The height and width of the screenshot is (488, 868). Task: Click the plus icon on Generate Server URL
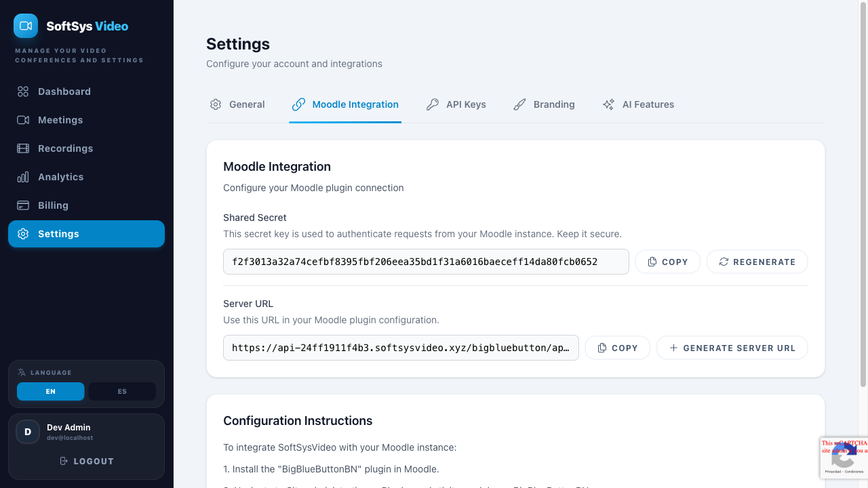coord(673,348)
